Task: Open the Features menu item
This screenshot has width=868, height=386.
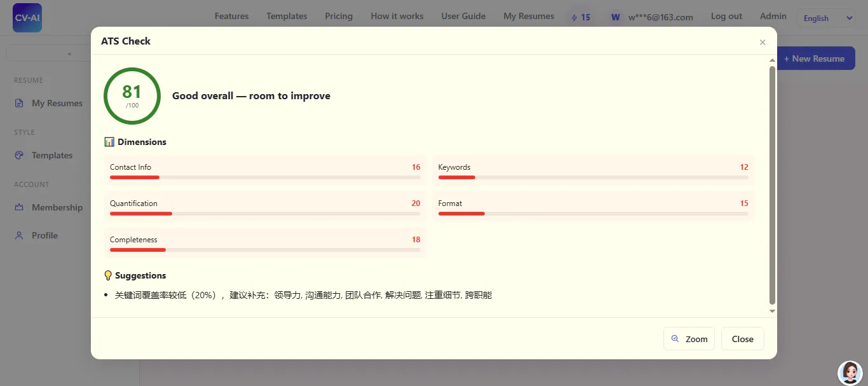Action: [x=232, y=16]
